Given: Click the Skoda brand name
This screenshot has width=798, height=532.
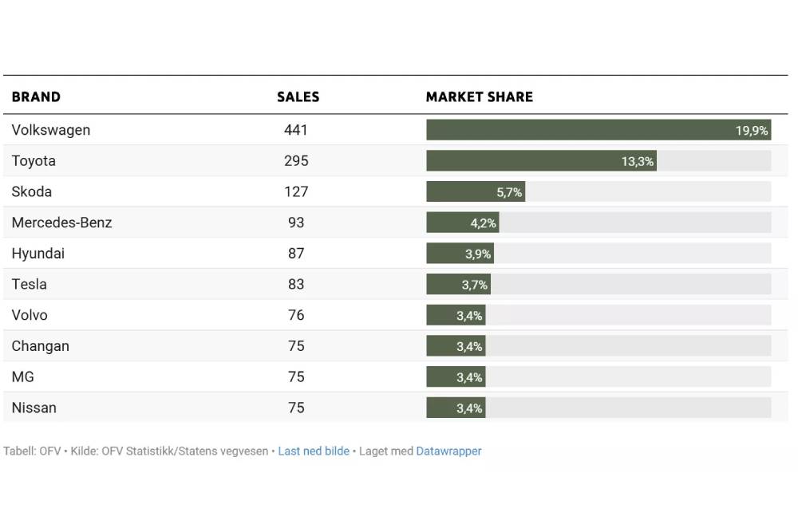Looking at the screenshot, I should pyautogui.click(x=32, y=192).
